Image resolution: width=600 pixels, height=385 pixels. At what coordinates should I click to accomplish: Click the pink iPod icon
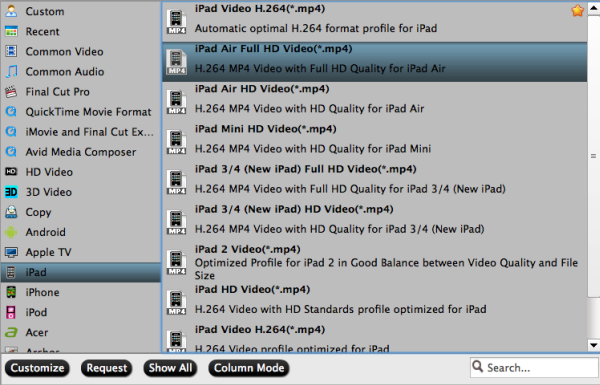(x=11, y=312)
